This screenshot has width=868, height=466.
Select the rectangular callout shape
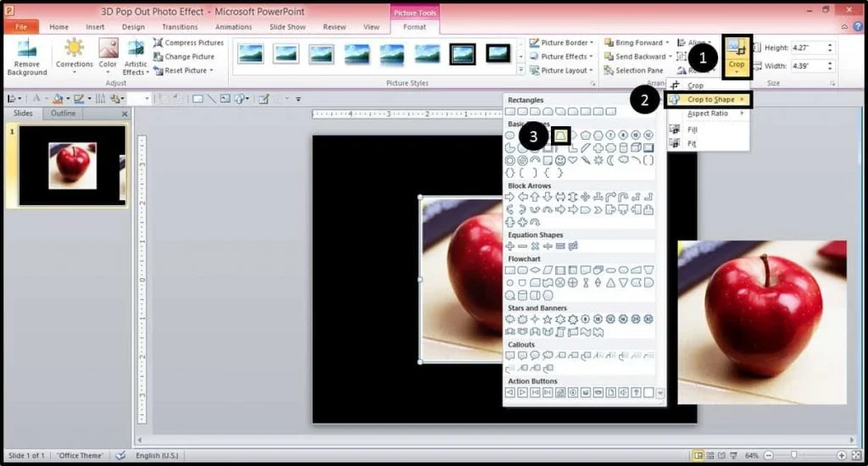tap(509, 356)
